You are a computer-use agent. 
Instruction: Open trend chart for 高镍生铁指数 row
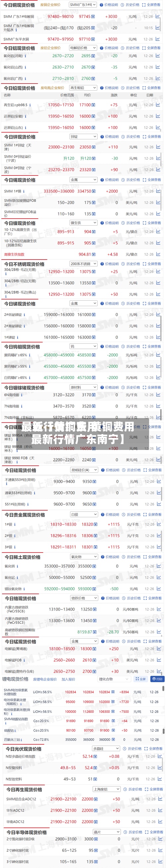click(158, 254)
